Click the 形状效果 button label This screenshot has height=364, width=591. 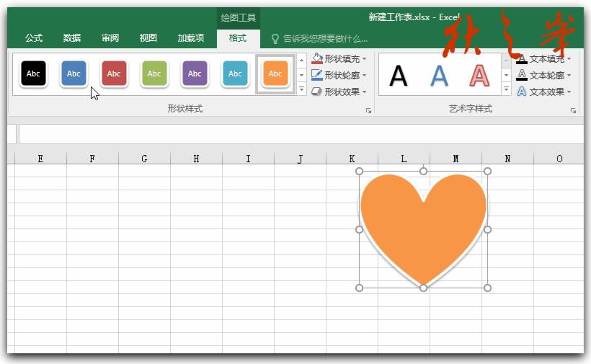click(342, 92)
